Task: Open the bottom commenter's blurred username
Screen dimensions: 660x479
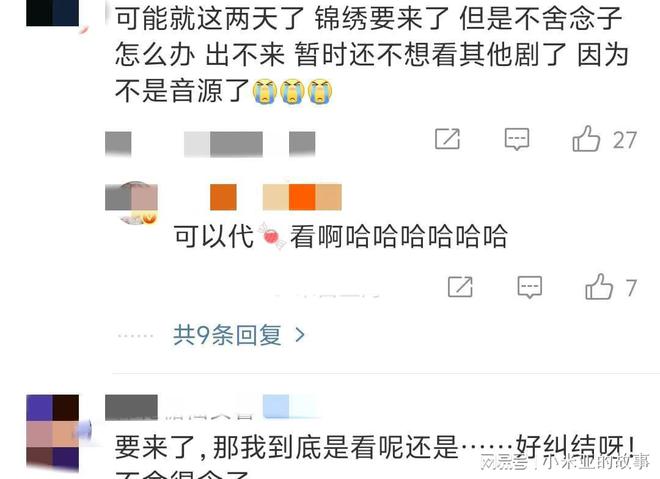Action: coord(131,407)
